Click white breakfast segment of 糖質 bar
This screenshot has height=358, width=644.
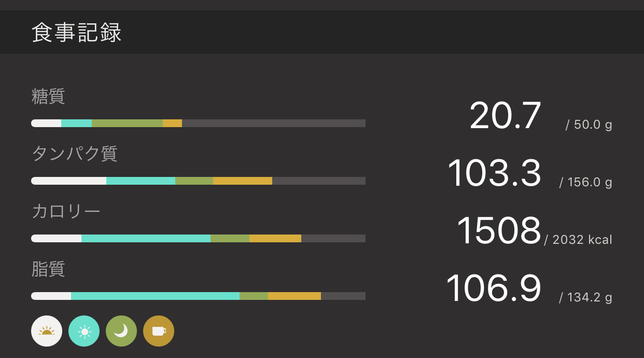pos(46,123)
